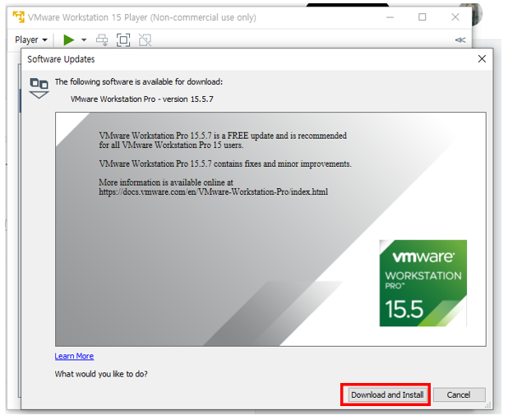The height and width of the screenshot is (420, 508).
Task: Enter full screen mode icon
Action: 123,40
